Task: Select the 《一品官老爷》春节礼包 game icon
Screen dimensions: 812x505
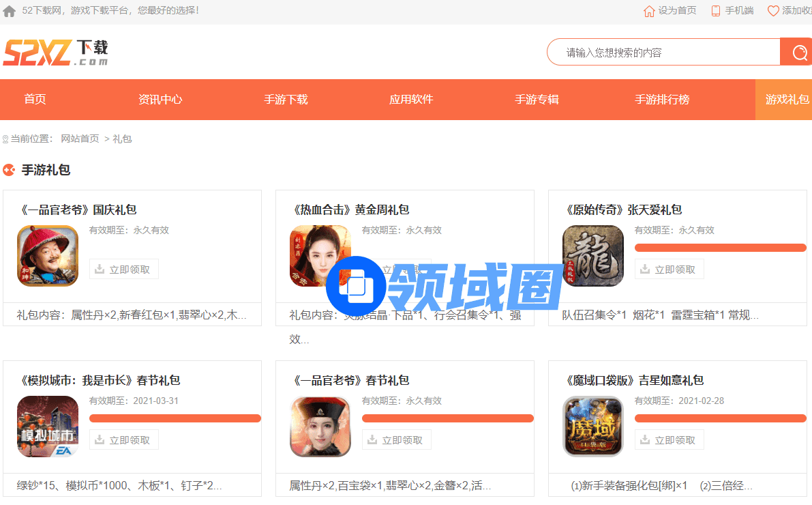Action: click(320, 427)
